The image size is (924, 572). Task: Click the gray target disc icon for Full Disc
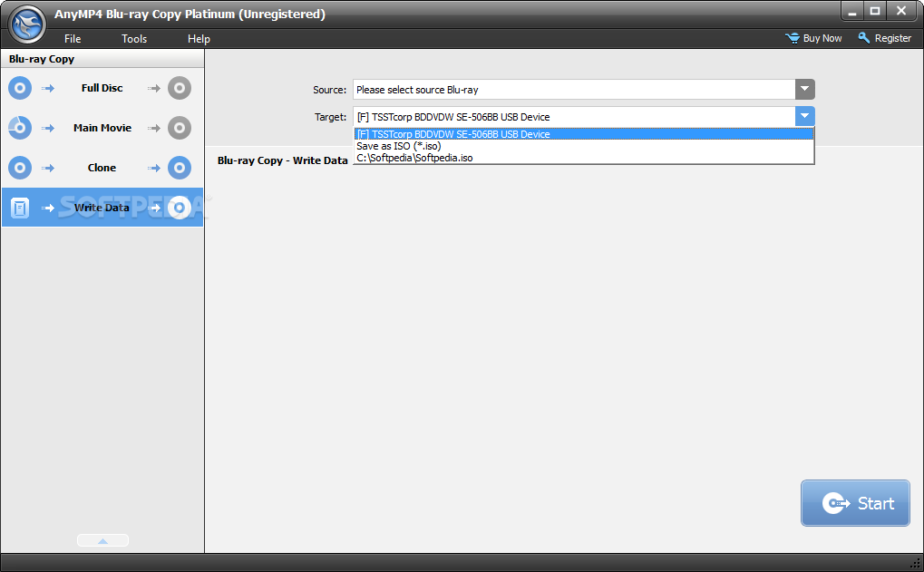[180, 88]
